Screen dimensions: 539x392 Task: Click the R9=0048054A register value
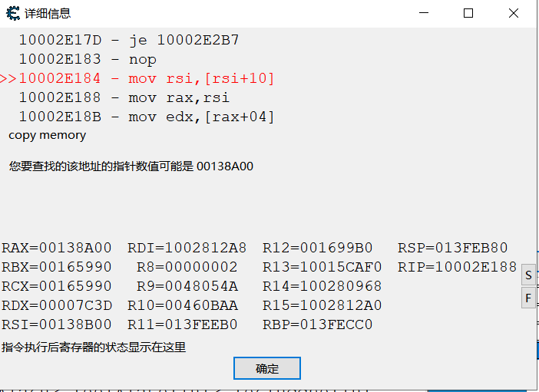pos(187,286)
